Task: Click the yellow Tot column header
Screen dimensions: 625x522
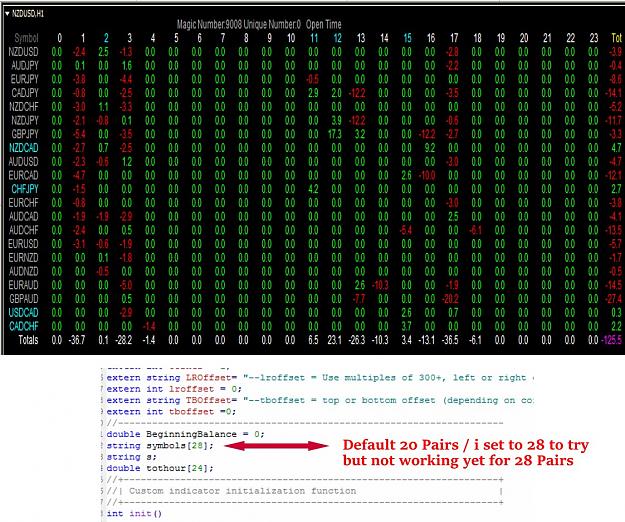Action: [x=616, y=38]
